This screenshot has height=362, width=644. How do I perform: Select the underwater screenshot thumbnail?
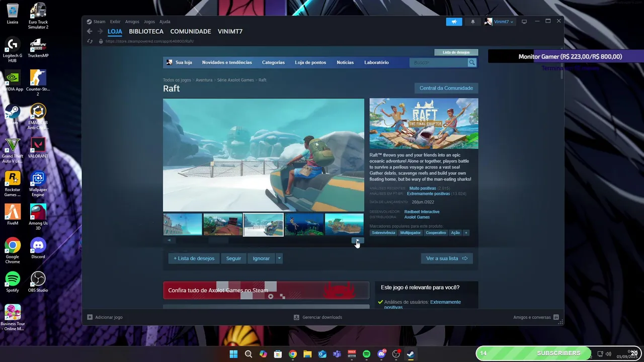click(304, 225)
